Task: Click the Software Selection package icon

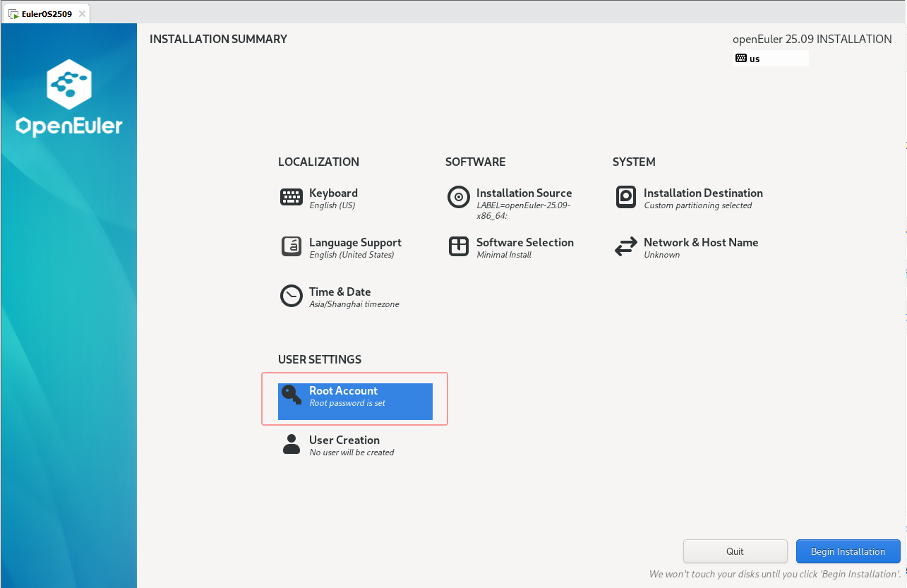Action: tap(459, 246)
